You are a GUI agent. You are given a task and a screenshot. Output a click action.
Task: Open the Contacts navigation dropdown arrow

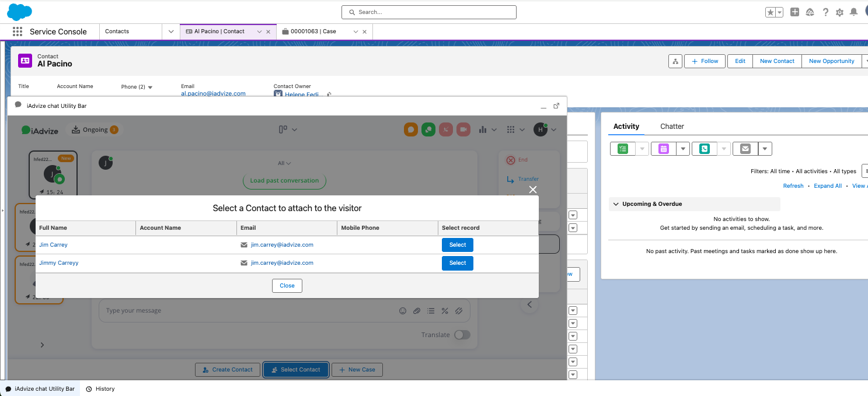171,31
